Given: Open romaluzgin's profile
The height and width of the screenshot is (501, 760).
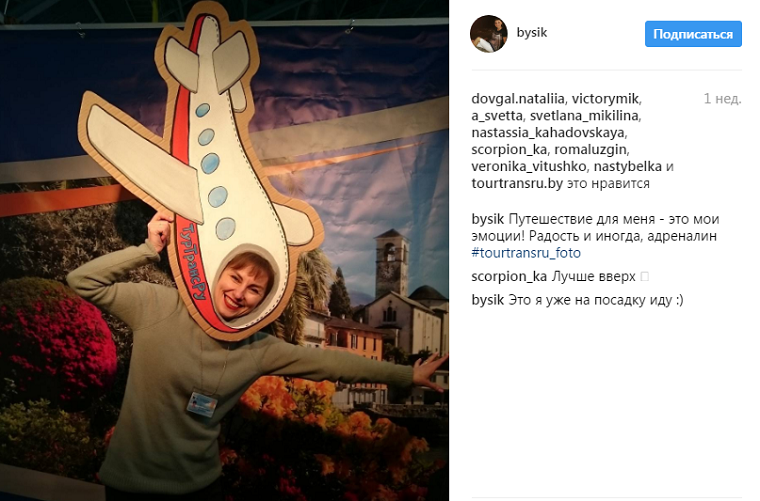Looking at the screenshot, I should (590, 150).
